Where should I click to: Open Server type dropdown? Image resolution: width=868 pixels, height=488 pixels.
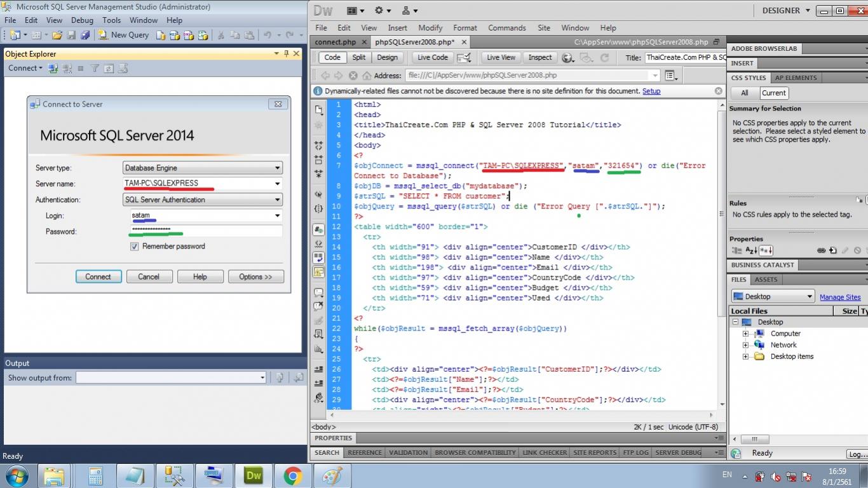203,168
